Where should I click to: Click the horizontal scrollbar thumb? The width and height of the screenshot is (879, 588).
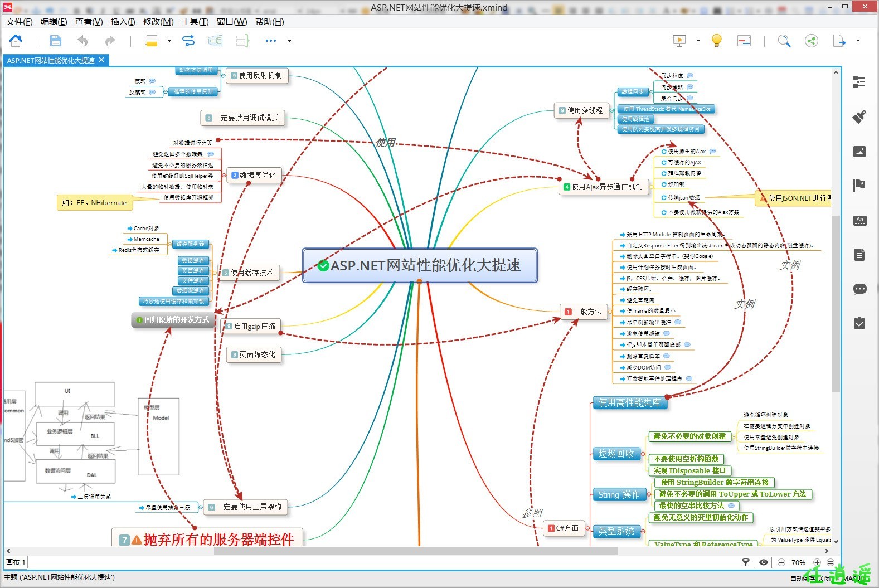click(x=416, y=551)
